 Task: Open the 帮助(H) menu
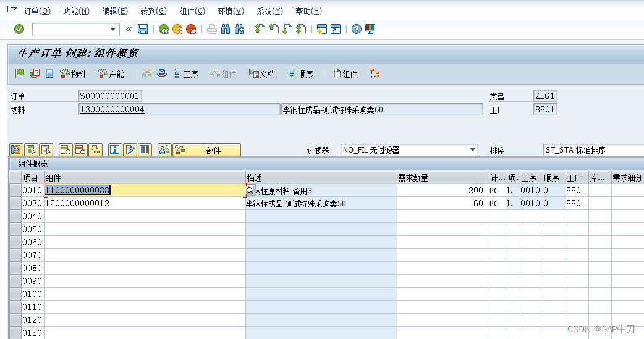tap(308, 11)
